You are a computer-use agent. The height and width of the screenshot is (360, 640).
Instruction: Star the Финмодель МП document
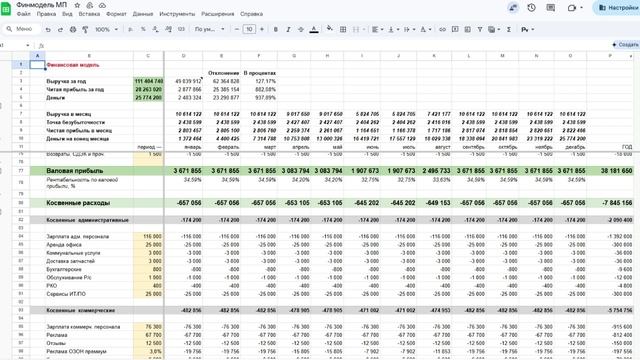tap(77, 5)
